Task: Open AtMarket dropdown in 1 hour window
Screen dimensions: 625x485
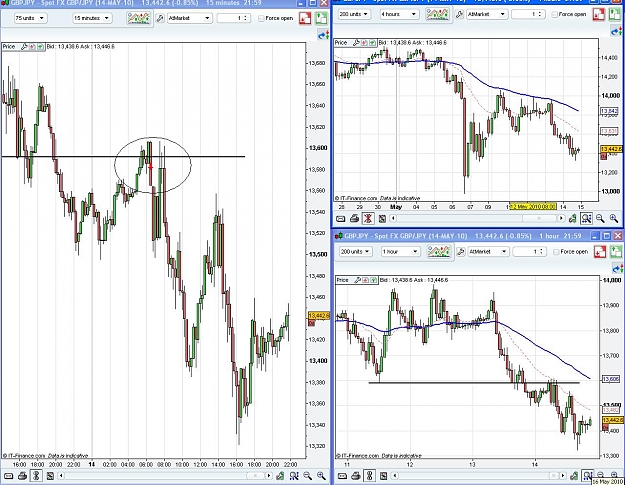Action: point(488,252)
